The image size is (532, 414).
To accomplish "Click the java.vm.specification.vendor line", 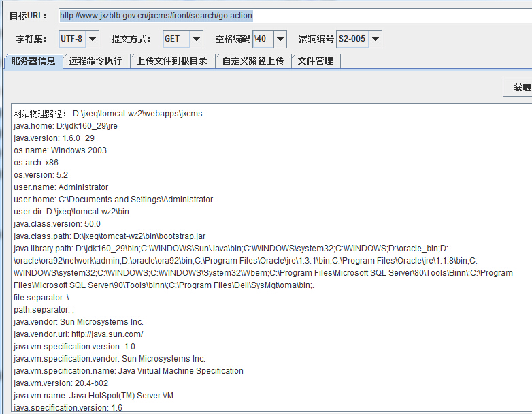I will point(110,359).
